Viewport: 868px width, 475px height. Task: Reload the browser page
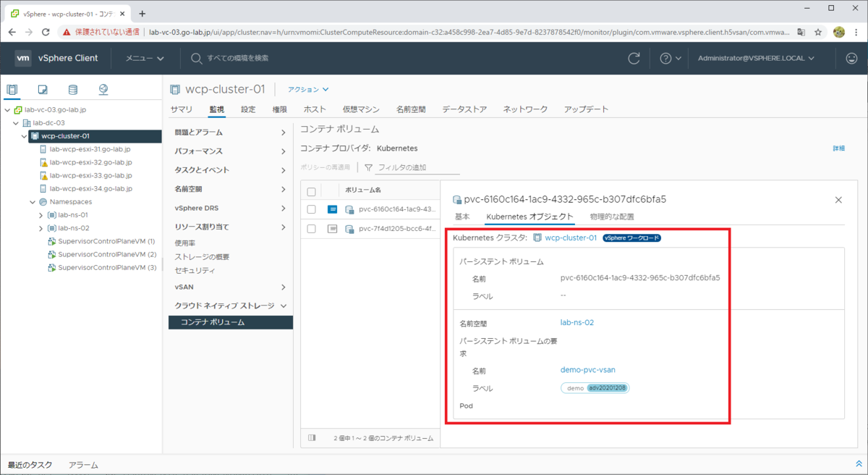pos(46,32)
